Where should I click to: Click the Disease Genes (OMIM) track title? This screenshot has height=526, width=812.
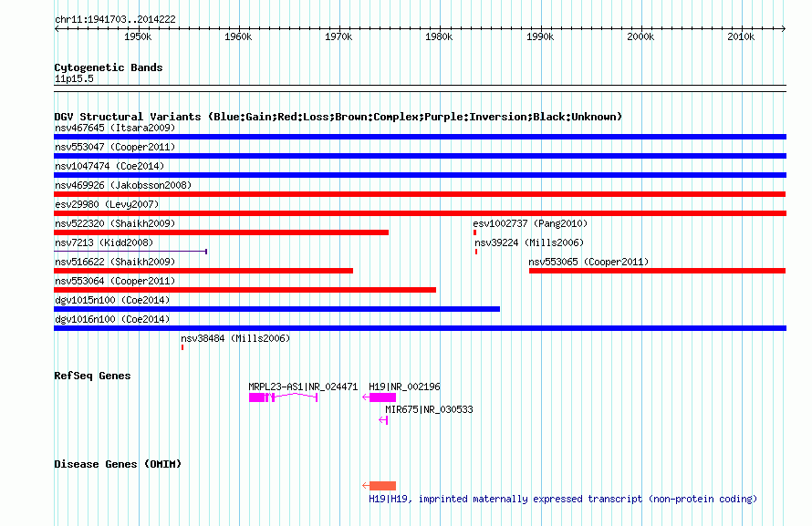[118, 464]
